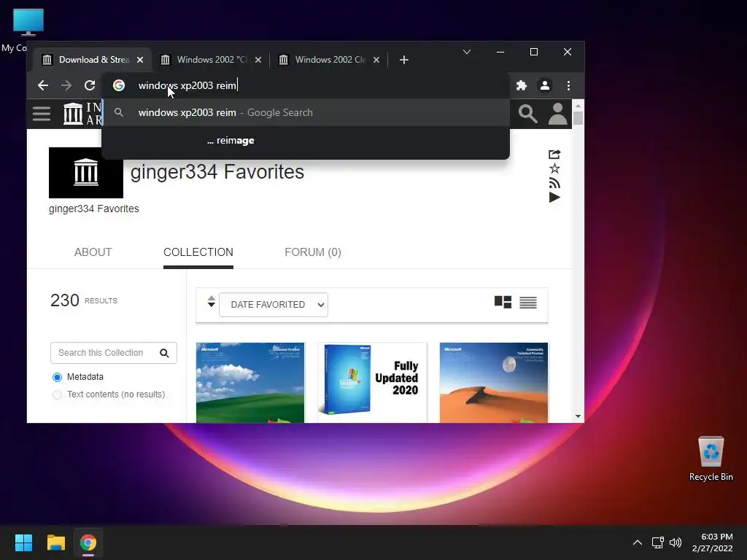
Task: Switch to the 'Download & Stream' tab
Action: coord(92,60)
